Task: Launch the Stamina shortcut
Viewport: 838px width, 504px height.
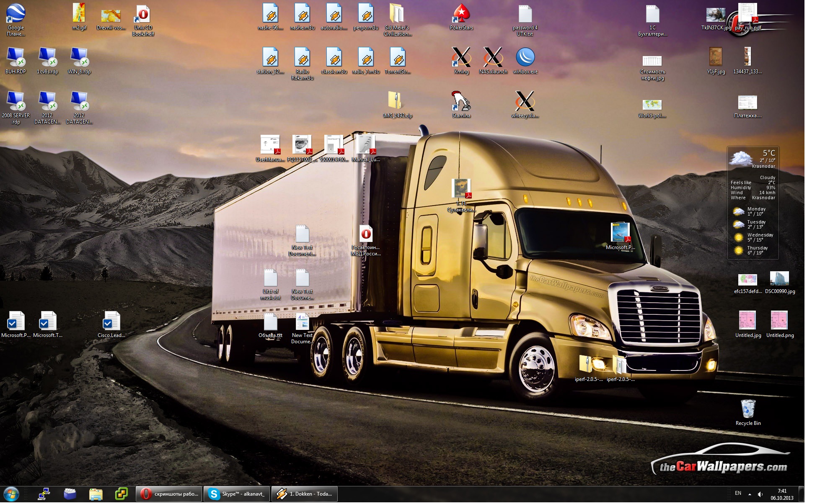Action: [461, 105]
